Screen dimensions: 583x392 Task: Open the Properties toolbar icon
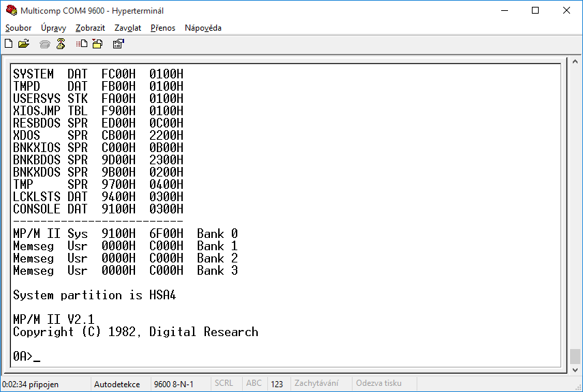click(118, 44)
